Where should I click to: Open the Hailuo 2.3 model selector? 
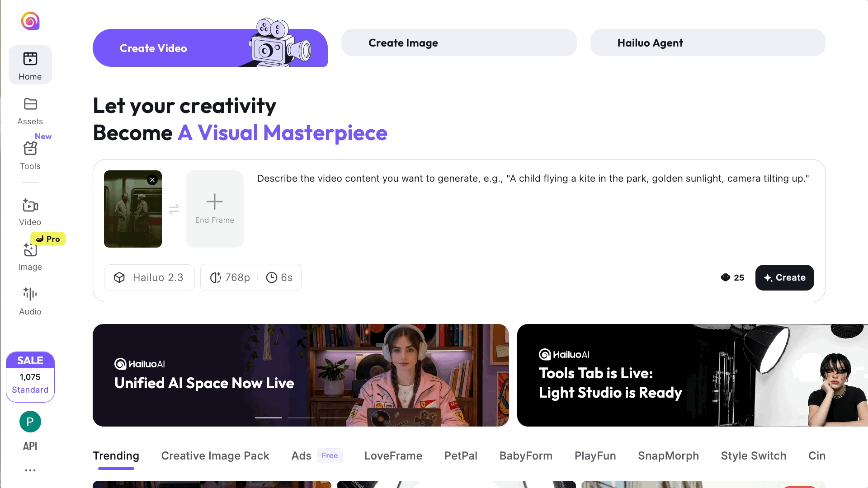149,277
